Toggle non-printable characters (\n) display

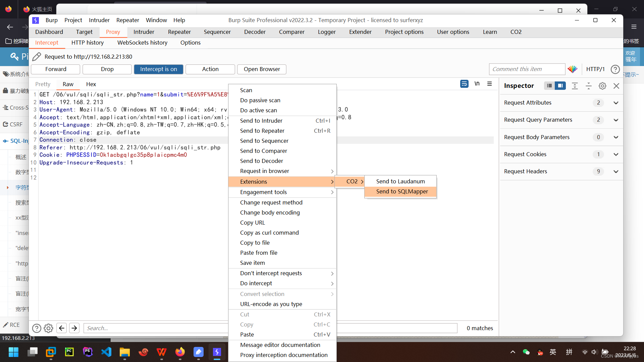click(477, 84)
